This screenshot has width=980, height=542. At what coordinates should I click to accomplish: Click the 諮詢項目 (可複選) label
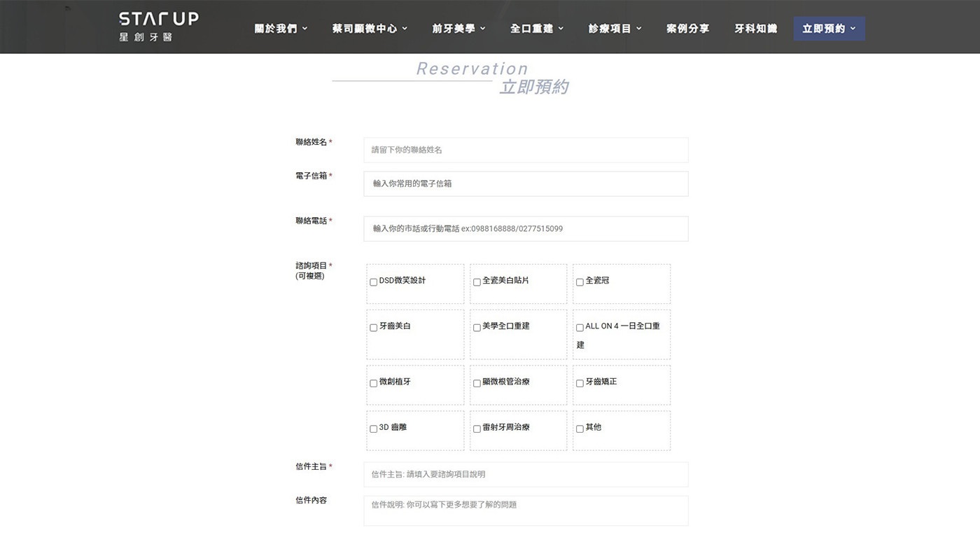click(x=314, y=271)
